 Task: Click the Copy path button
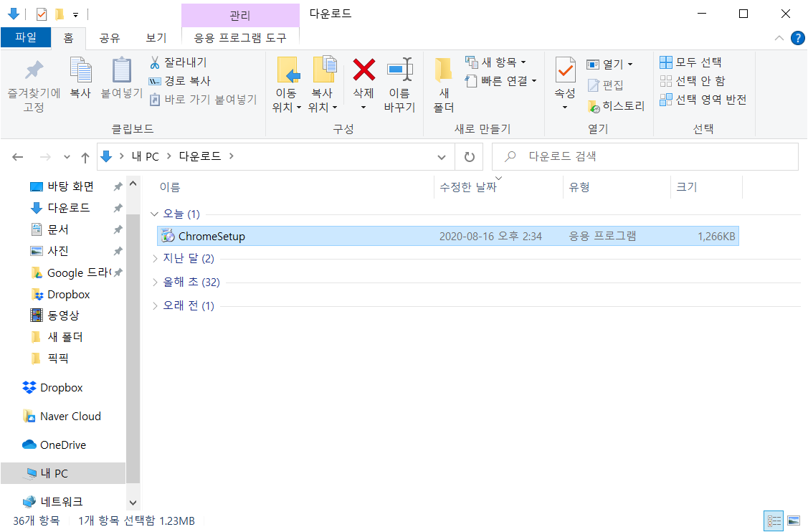(x=180, y=81)
